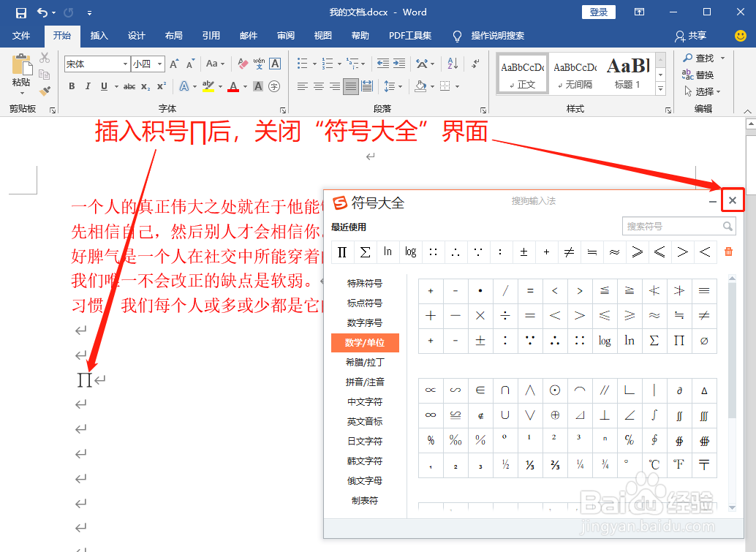Center align the paragraph
The width and height of the screenshot is (756, 552).
319,86
